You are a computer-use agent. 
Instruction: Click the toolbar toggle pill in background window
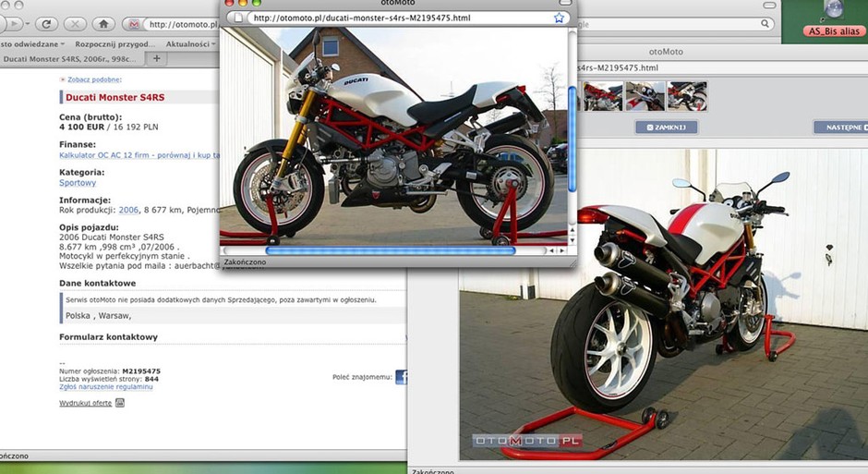tap(769, 5)
